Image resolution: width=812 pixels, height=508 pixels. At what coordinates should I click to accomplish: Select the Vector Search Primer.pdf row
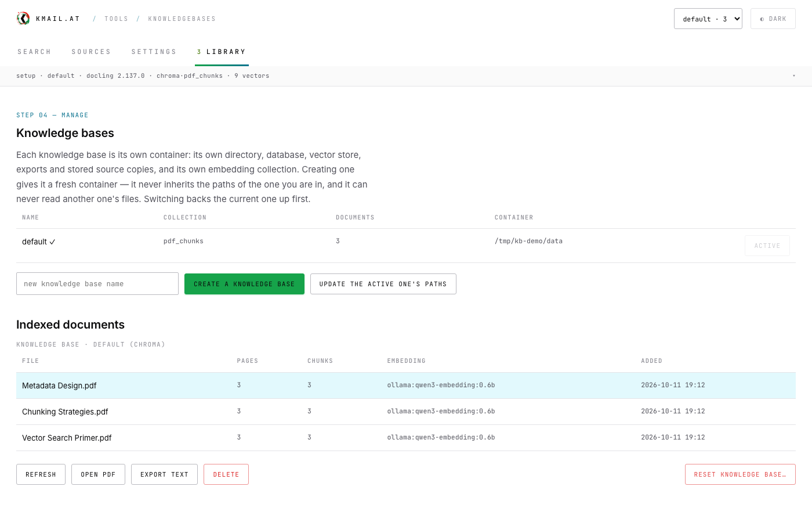[406, 438]
